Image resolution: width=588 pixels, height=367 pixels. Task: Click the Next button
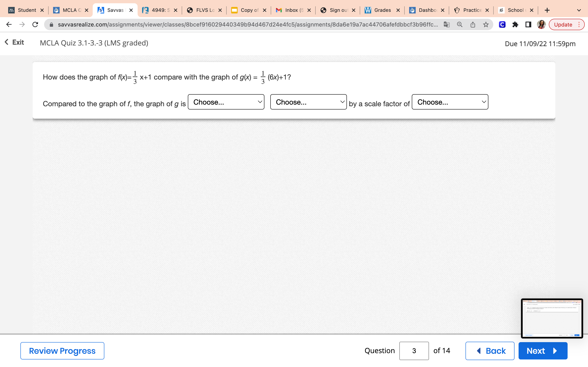542,351
